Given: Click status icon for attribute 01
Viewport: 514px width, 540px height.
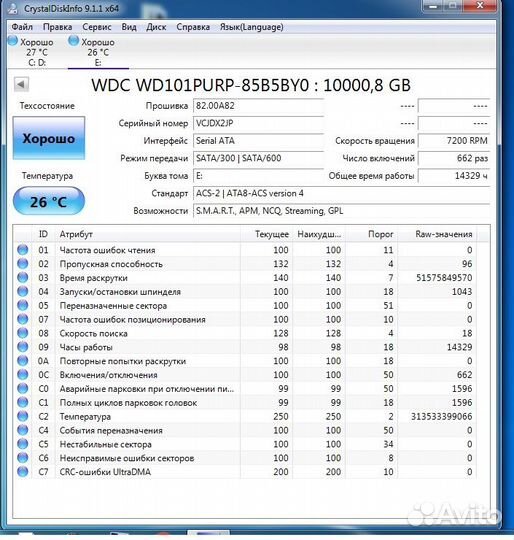Looking at the screenshot, I should (23, 250).
